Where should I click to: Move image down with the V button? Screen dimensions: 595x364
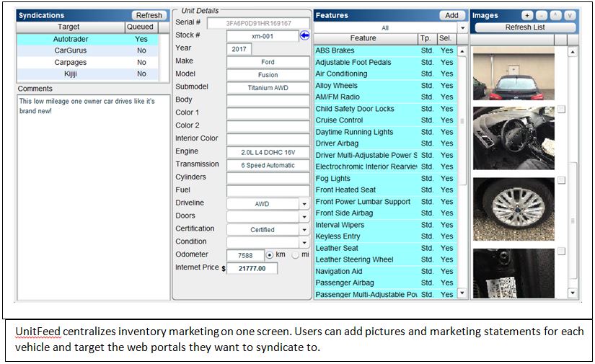(570, 15)
